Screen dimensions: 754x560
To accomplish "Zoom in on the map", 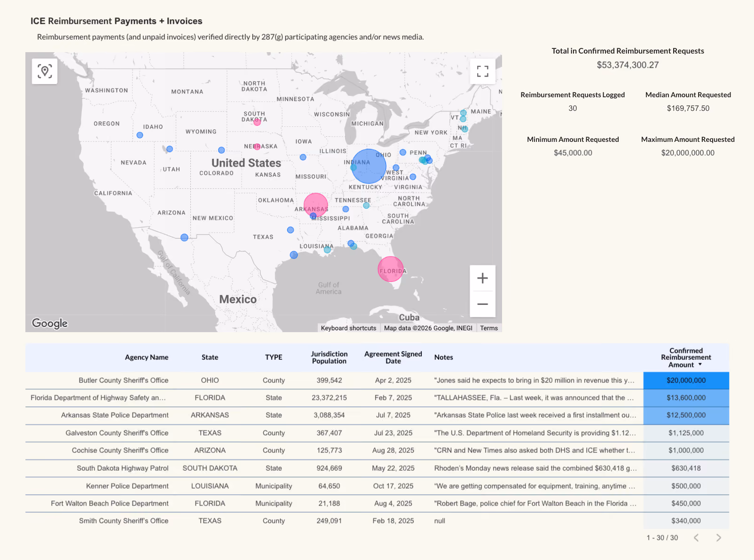I will (x=482, y=278).
